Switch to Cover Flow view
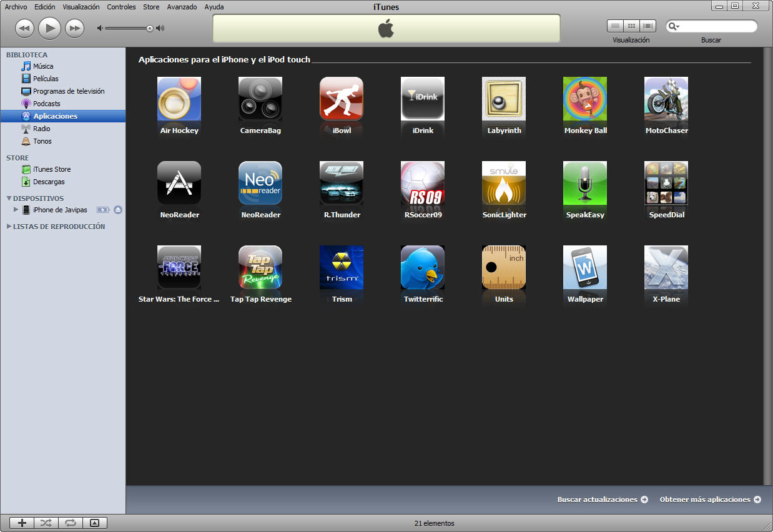The width and height of the screenshot is (773, 532). point(648,26)
